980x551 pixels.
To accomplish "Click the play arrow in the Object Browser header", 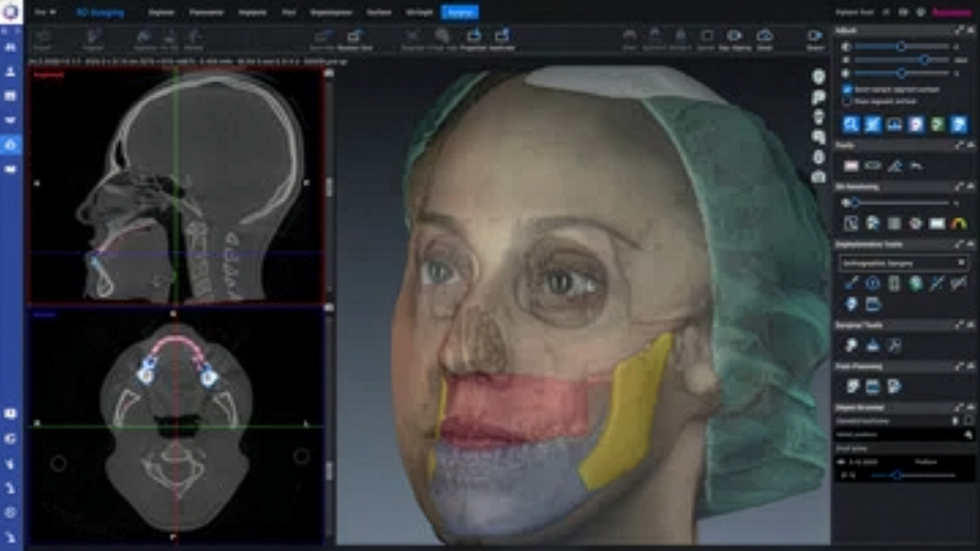I will coord(955,421).
